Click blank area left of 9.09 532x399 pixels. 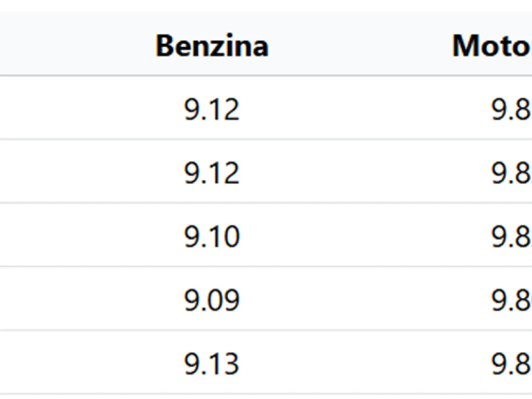(66, 300)
